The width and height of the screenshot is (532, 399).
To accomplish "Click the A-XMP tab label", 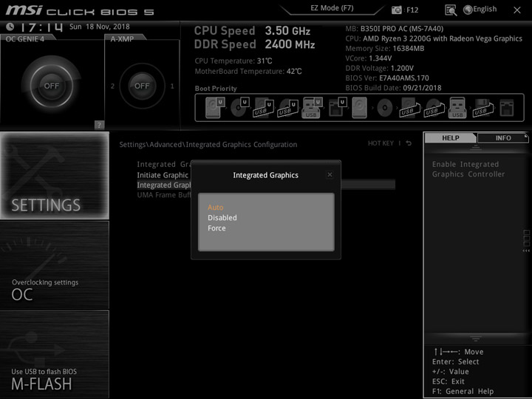I will pyautogui.click(x=122, y=39).
